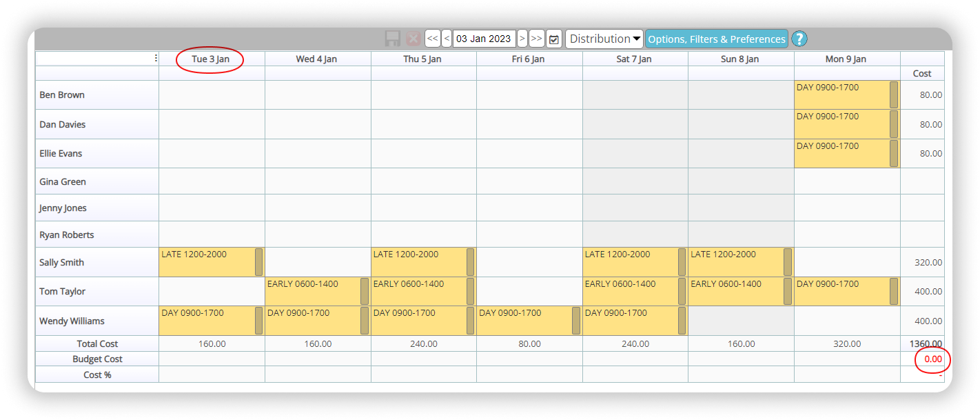Click the red Budget Cost 0.00 value
Image resolution: width=980 pixels, height=420 pixels.
tap(932, 359)
